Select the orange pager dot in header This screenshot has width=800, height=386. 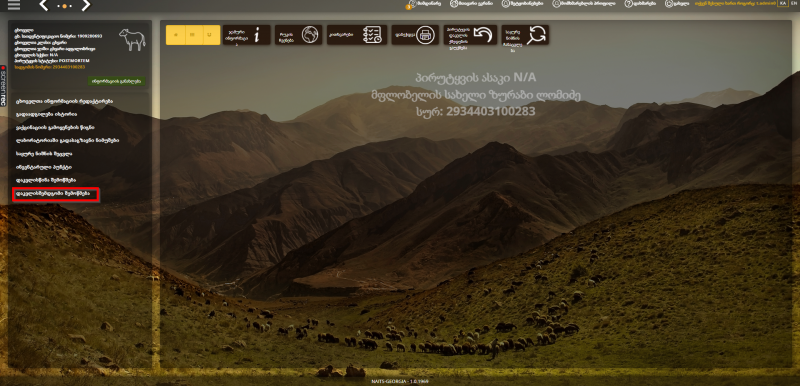click(x=65, y=6)
